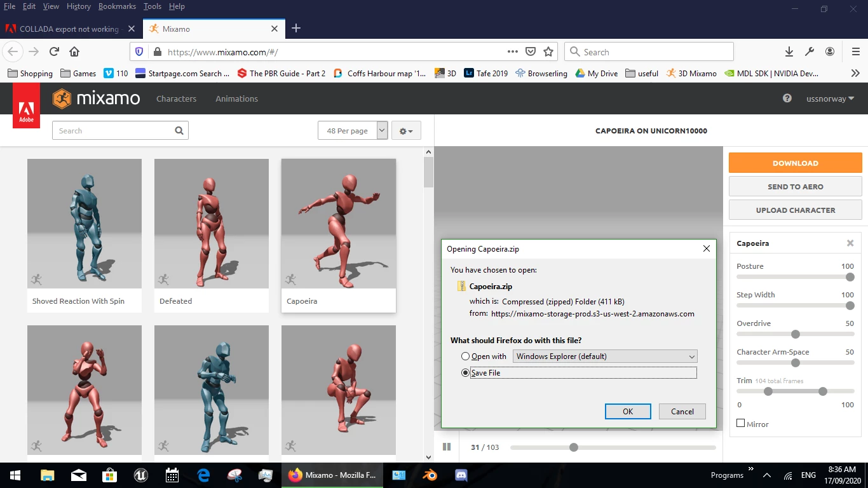Open Discord from the taskbar

click(x=461, y=475)
